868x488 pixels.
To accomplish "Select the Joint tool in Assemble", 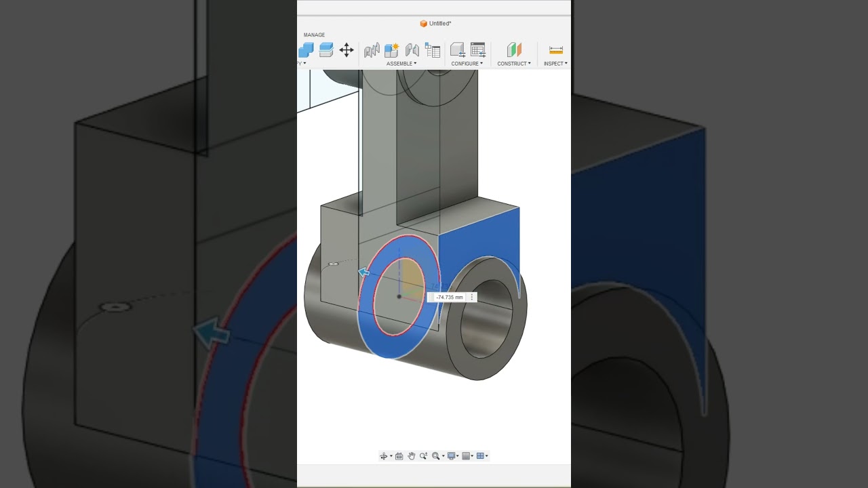I will 372,50.
